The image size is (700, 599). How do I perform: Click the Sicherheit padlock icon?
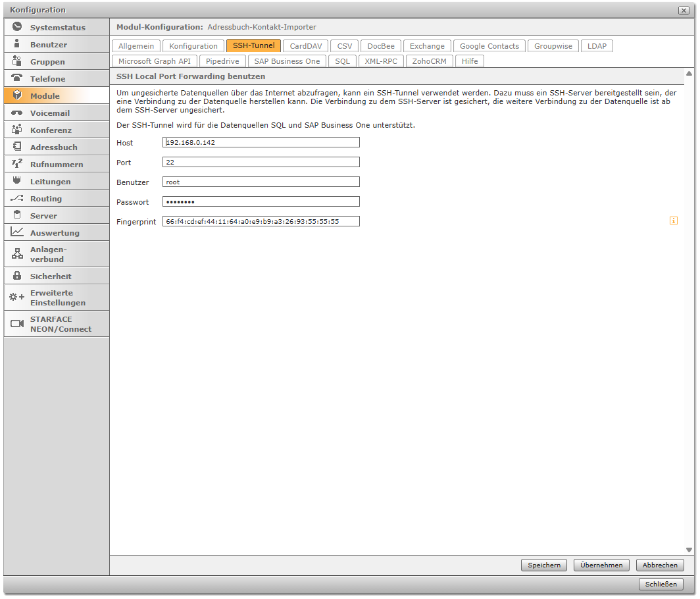pyautogui.click(x=17, y=276)
